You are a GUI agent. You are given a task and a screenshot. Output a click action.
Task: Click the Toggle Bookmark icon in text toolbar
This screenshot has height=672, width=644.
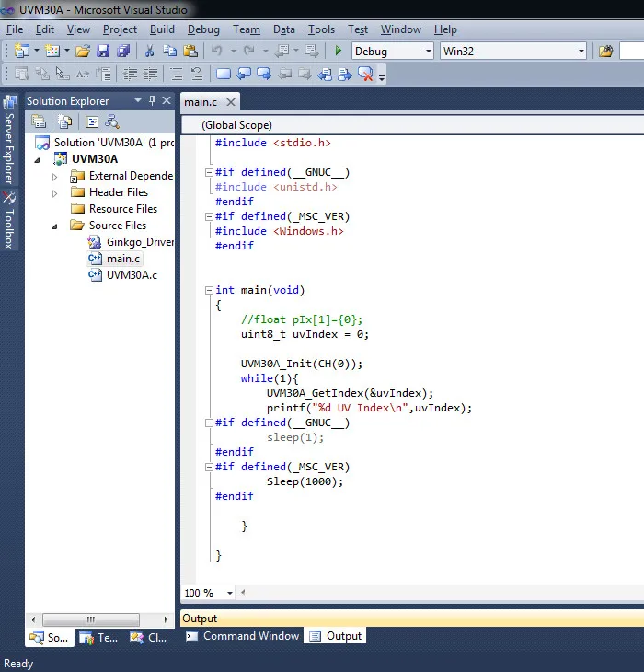tap(224, 75)
